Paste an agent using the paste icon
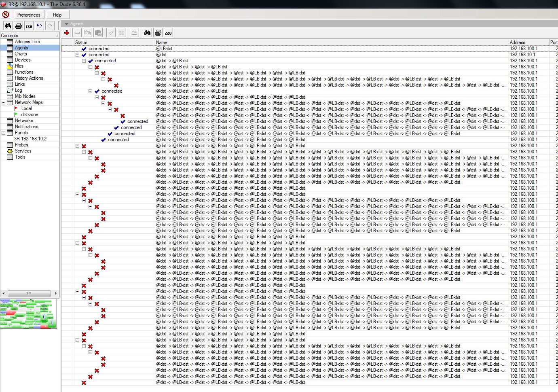 point(98,33)
